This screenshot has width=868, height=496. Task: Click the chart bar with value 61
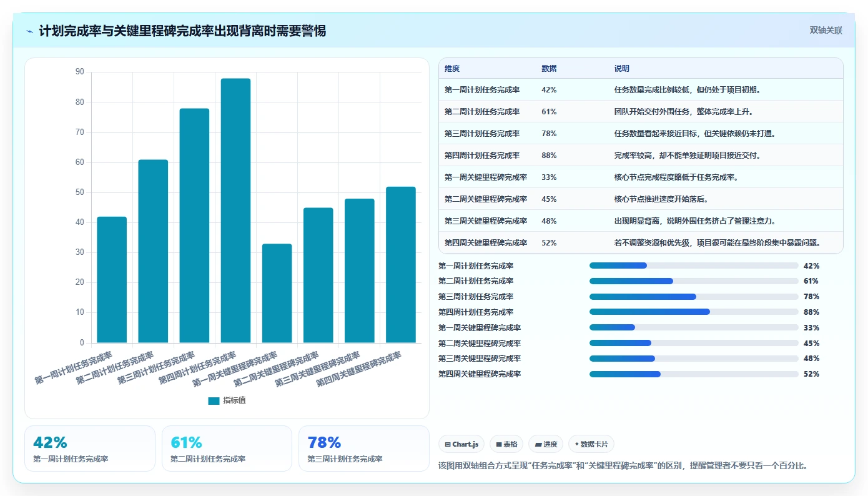[153, 251]
